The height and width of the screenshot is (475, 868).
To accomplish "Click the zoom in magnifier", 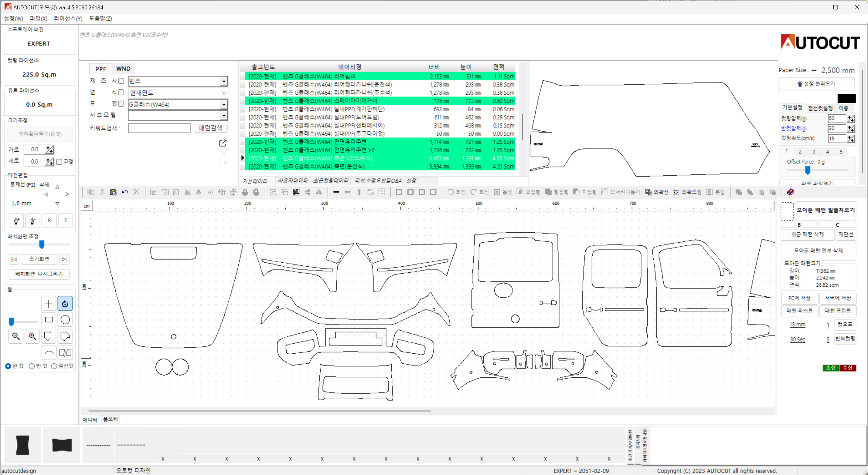I will [x=32, y=336].
